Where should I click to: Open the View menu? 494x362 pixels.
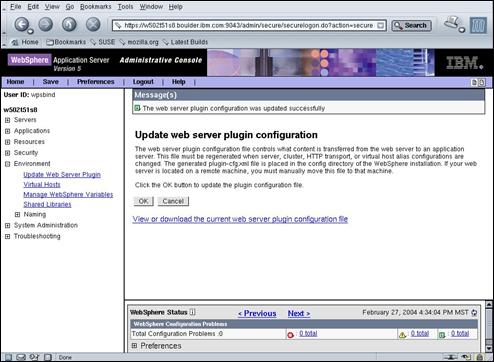pyautogui.click(x=52, y=7)
